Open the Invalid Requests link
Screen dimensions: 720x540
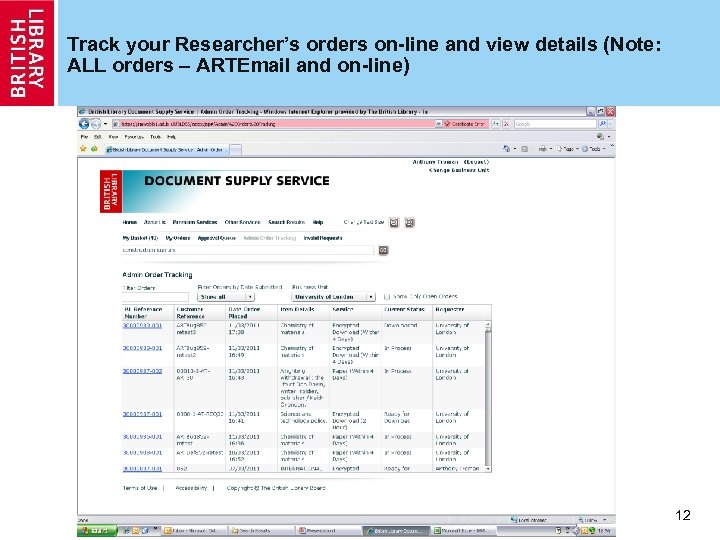[x=323, y=238]
